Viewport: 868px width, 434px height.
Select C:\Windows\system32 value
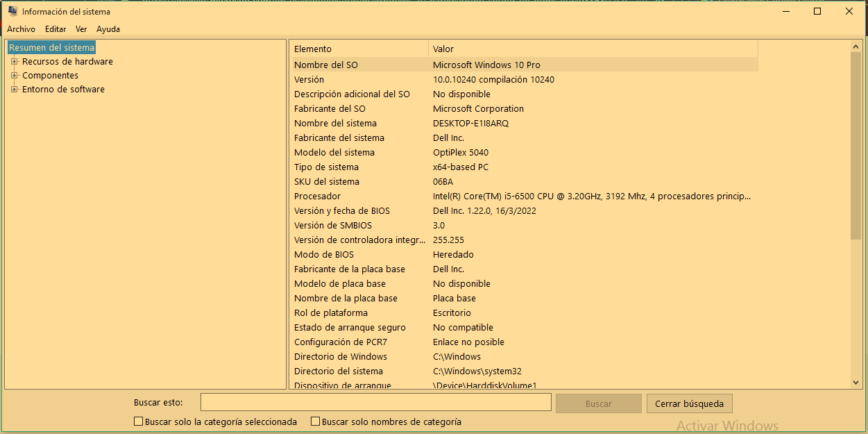click(x=477, y=371)
